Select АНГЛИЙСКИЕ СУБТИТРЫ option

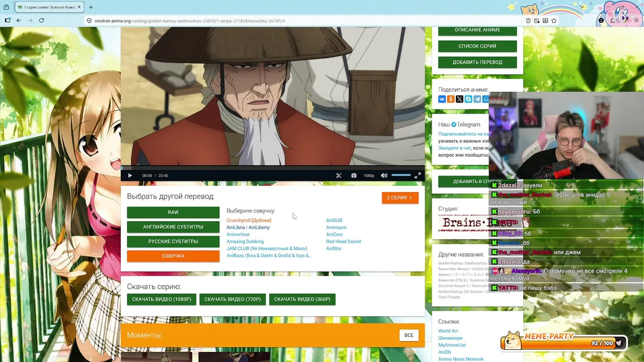[x=173, y=227]
